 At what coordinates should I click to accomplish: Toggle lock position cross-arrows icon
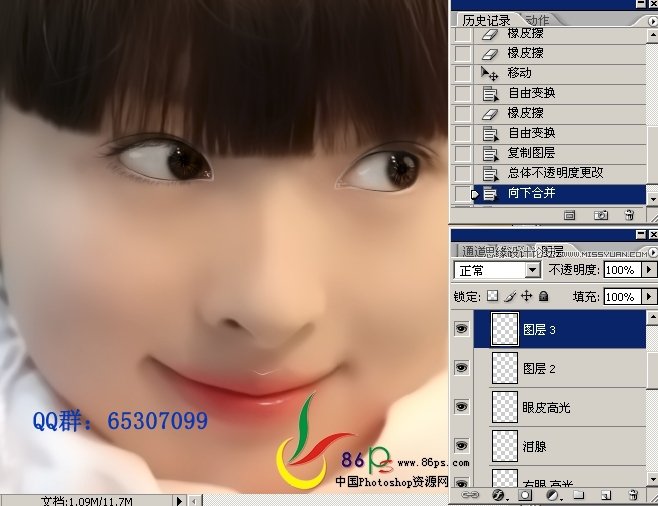[x=526, y=296]
